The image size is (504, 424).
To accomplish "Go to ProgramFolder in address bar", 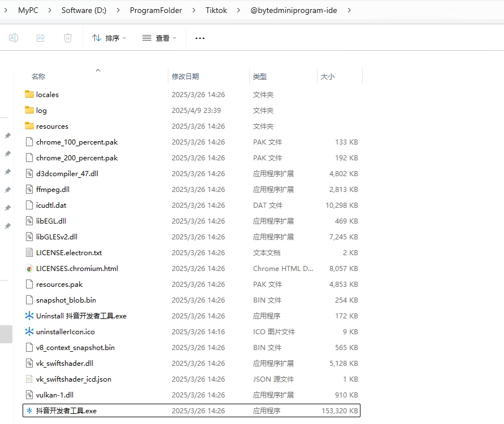I will 156,10.
